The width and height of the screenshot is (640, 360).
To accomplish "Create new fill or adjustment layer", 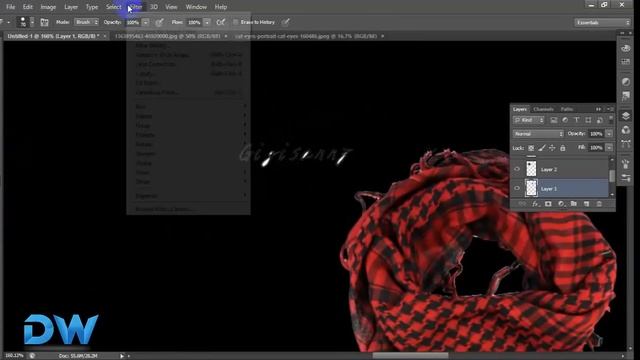I will [x=561, y=204].
